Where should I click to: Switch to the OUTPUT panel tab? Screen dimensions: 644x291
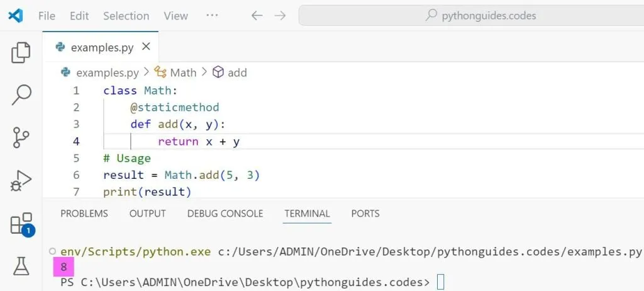(147, 214)
